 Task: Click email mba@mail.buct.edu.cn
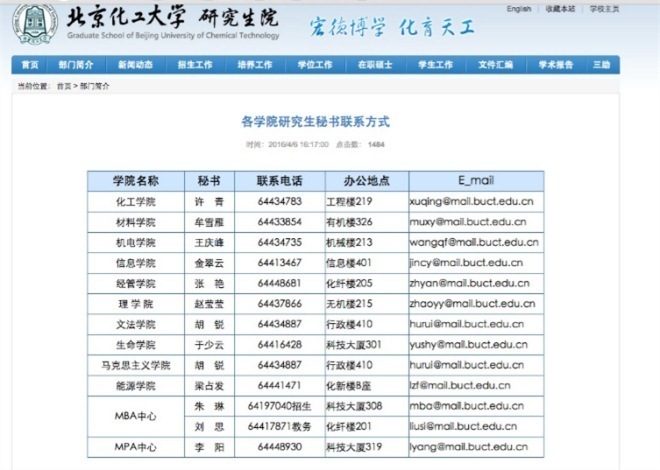click(463, 406)
